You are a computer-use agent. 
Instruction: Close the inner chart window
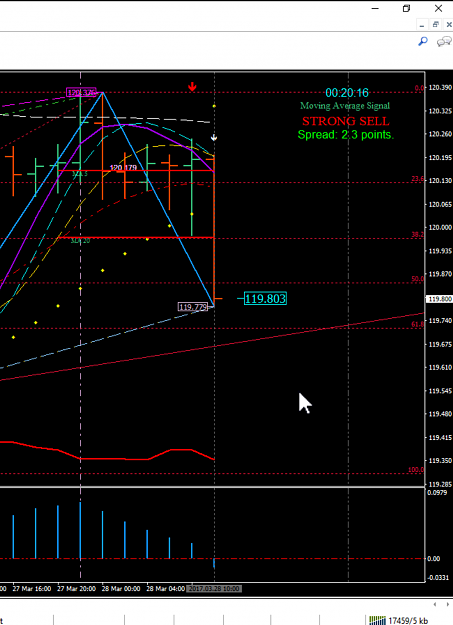point(449,25)
